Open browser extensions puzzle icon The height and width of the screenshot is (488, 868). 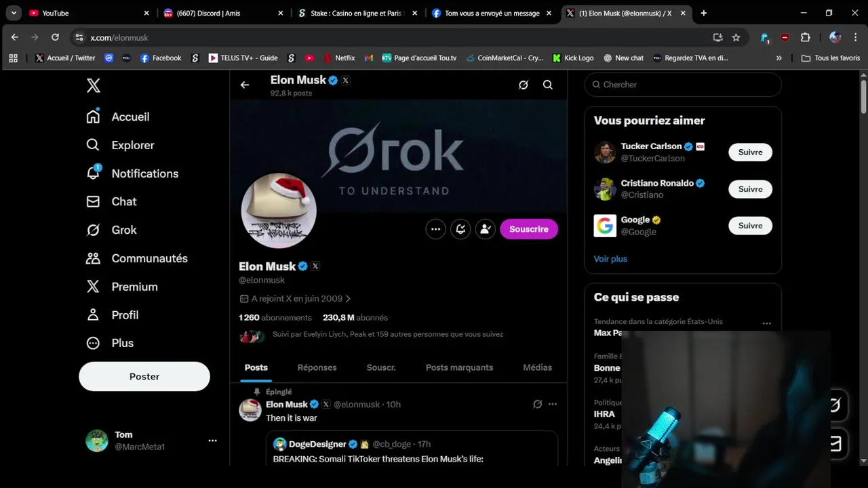(806, 37)
